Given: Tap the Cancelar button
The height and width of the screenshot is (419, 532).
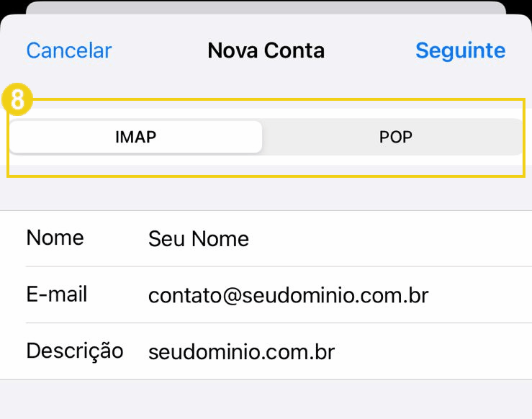Looking at the screenshot, I should click(x=69, y=50).
